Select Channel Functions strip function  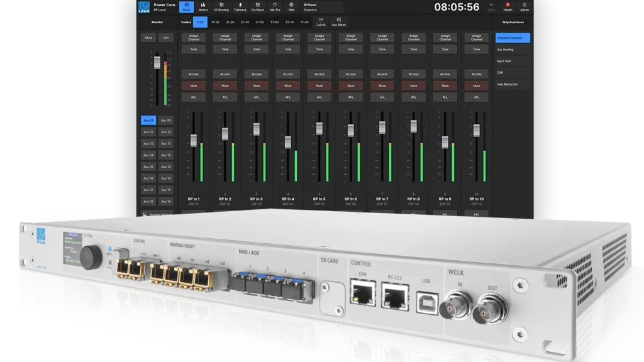pyautogui.click(x=513, y=38)
